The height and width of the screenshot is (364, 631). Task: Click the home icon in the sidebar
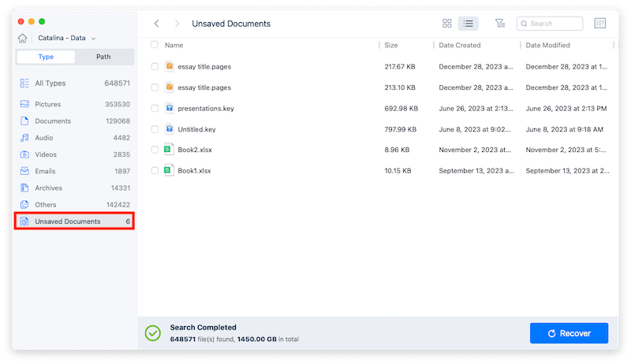click(23, 38)
